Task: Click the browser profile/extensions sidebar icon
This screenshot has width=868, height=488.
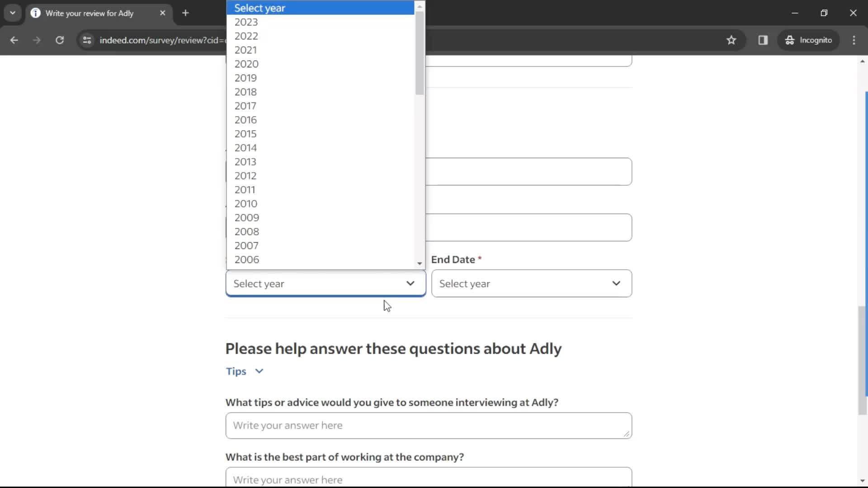Action: (x=763, y=40)
